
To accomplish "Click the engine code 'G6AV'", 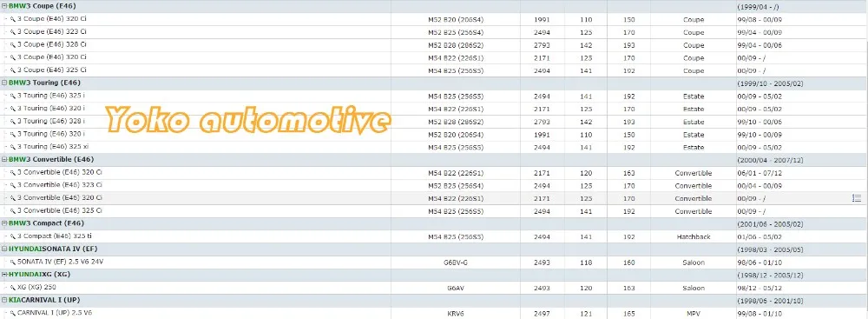I will click(x=456, y=288).
